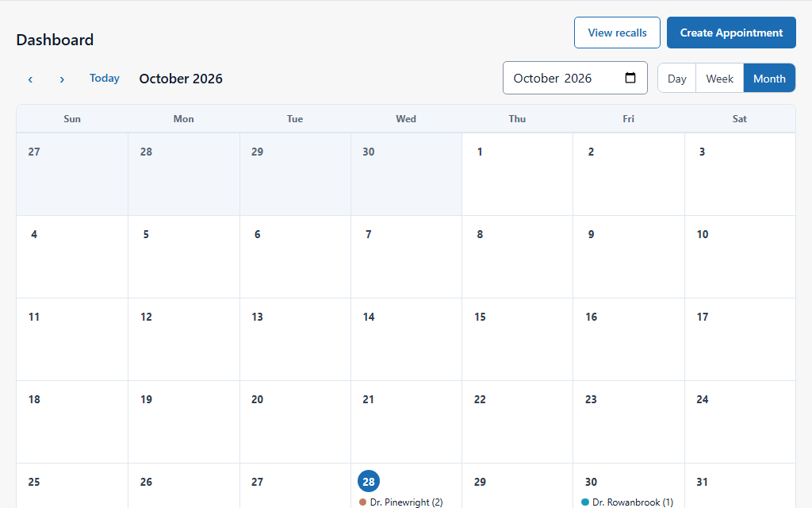
Task: Go to previous month with left chevron
Action: pos(31,79)
